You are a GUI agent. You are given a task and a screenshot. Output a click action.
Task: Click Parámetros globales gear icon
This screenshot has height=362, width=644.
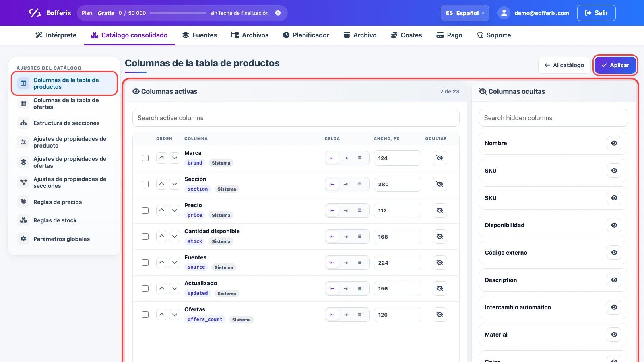pyautogui.click(x=23, y=239)
